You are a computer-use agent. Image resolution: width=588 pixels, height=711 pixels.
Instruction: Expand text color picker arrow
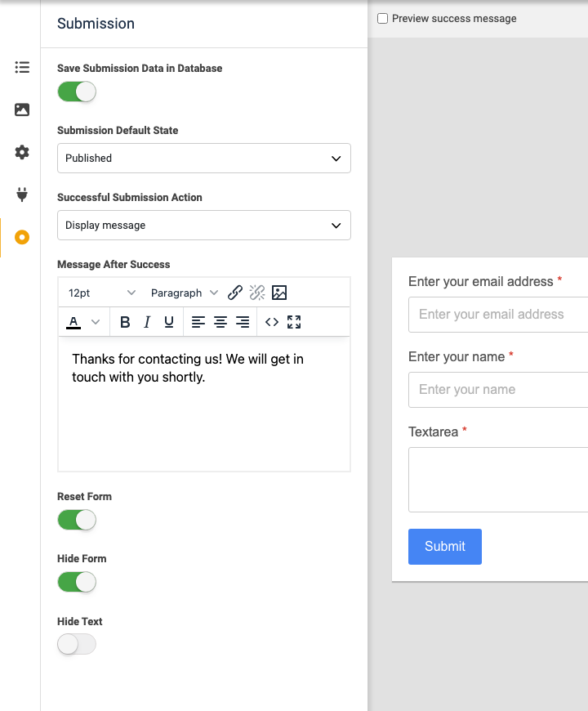click(x=95, y=322)
